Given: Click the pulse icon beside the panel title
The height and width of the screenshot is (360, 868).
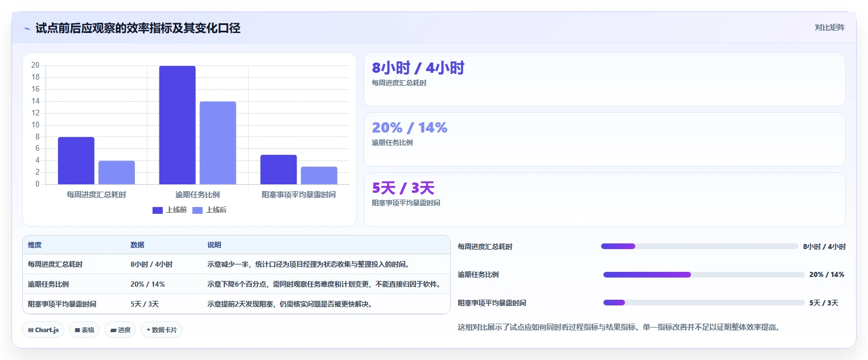Looking at the screenshot, I should click(x=27, y=28).
